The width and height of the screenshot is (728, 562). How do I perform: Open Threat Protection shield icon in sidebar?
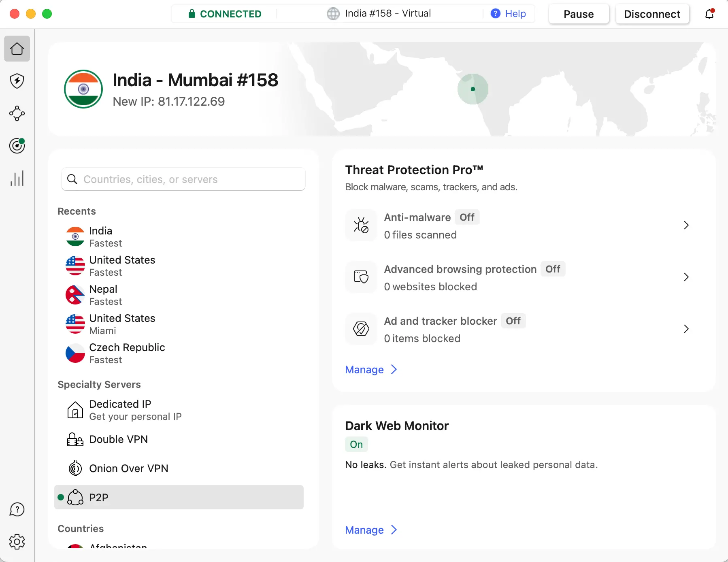coord(17,81)
